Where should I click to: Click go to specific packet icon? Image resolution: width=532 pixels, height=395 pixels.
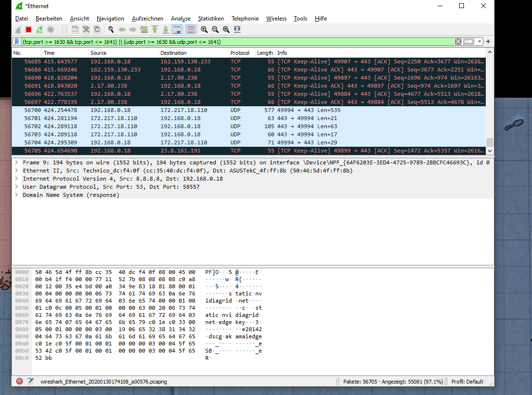tap(144, 30)
